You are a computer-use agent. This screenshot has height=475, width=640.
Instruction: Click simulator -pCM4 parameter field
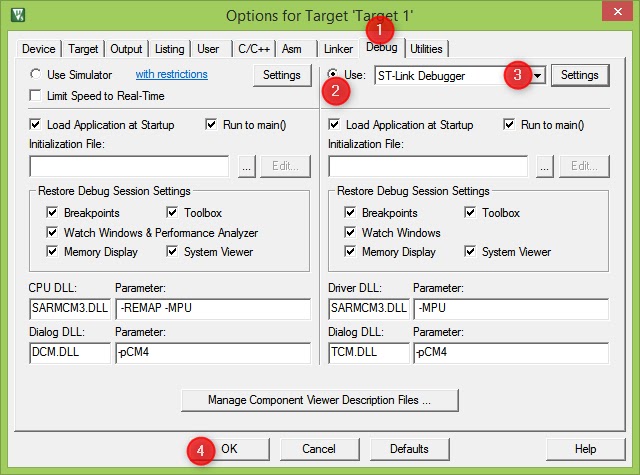[213, 353]
